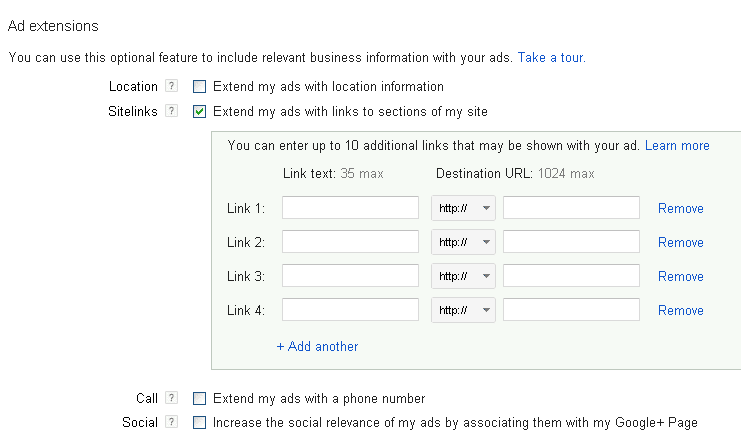Remove Link 1 row
Image resolution: width=741 pixels, height=442 pixels.
click(x=681, y=208)
